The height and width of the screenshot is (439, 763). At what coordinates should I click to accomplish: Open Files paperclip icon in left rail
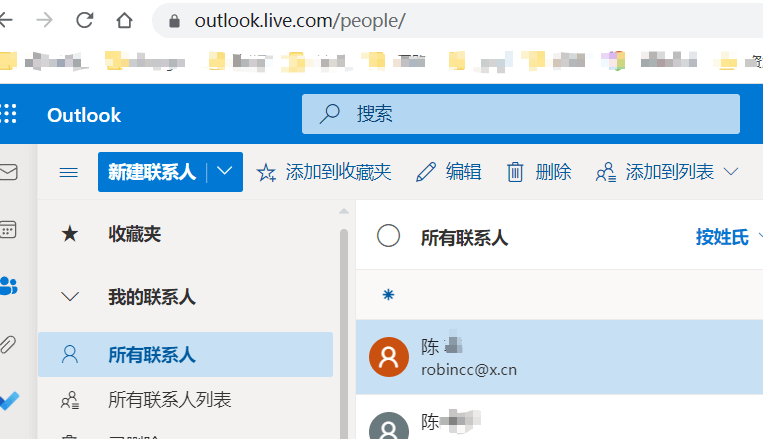coord(8,344)
